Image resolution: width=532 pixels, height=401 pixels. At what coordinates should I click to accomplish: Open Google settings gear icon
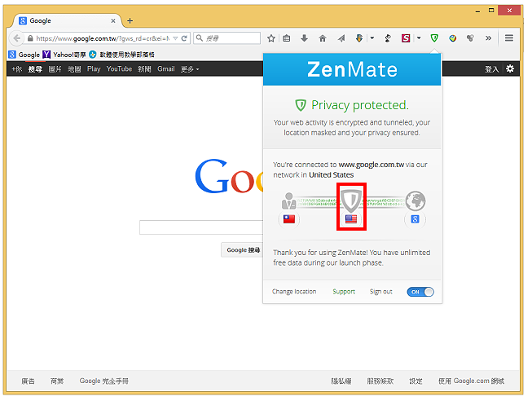(x=510, y=69)
